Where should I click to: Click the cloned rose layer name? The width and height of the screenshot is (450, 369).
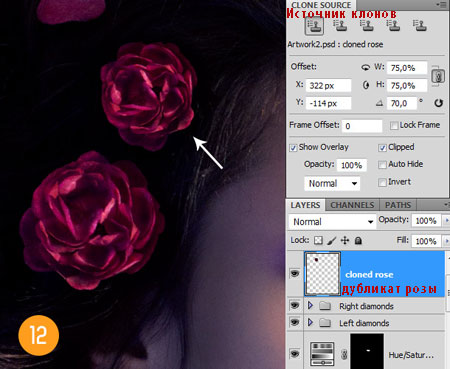click(369, 275)
